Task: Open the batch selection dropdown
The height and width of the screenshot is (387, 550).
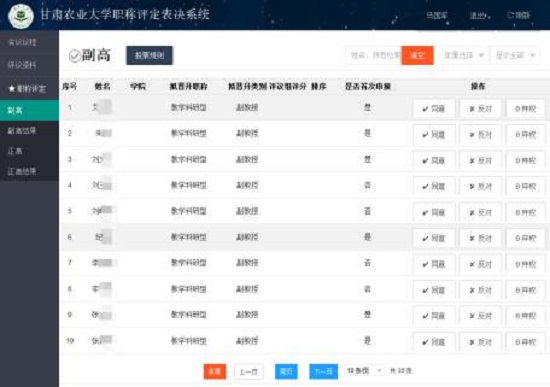Action: [464, 55]
